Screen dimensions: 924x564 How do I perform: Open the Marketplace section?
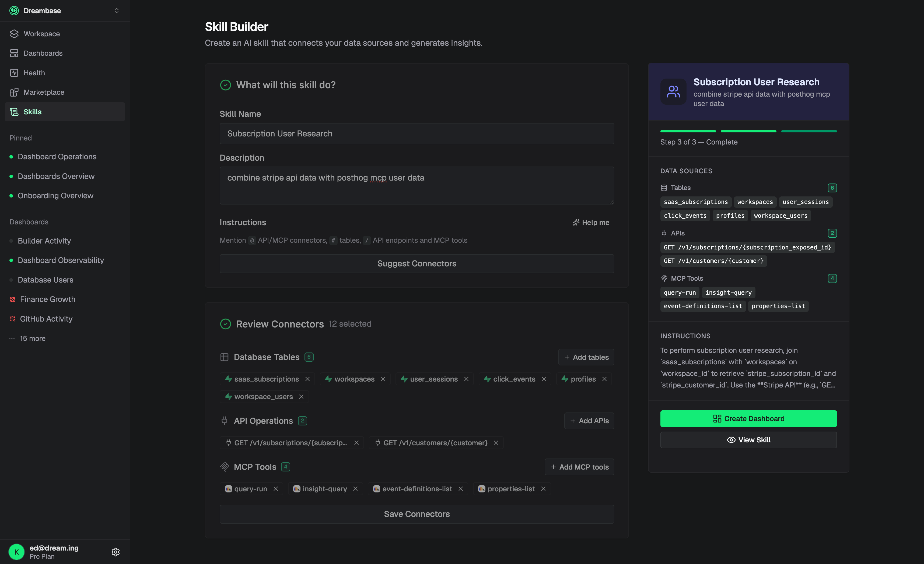[44, 92]
